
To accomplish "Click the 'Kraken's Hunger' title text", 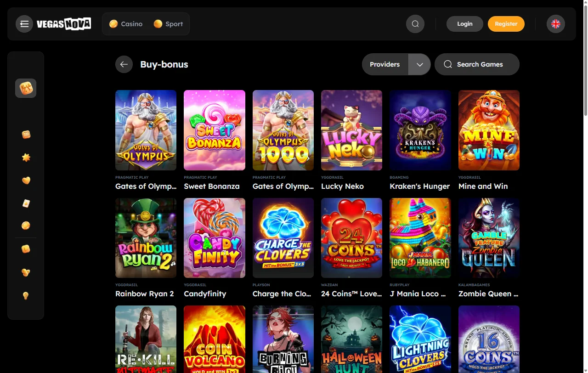I will click(x=420, y=186).
